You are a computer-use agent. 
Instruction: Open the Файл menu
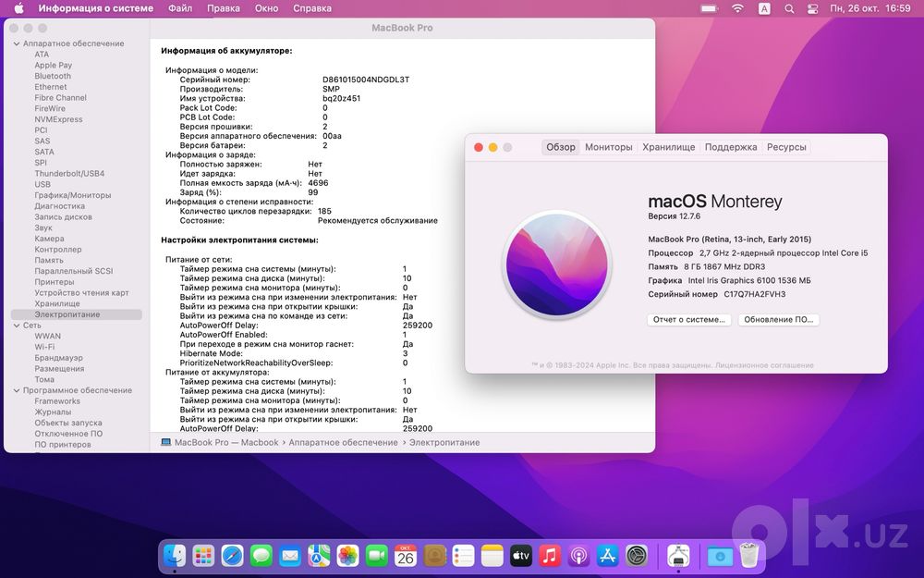180,8
